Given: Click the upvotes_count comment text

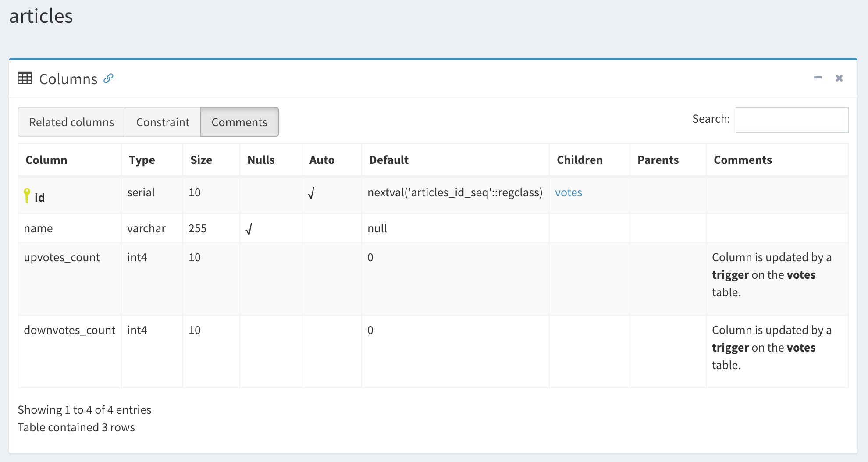Looking at the screenshot, I should click(x=772, y=275).
